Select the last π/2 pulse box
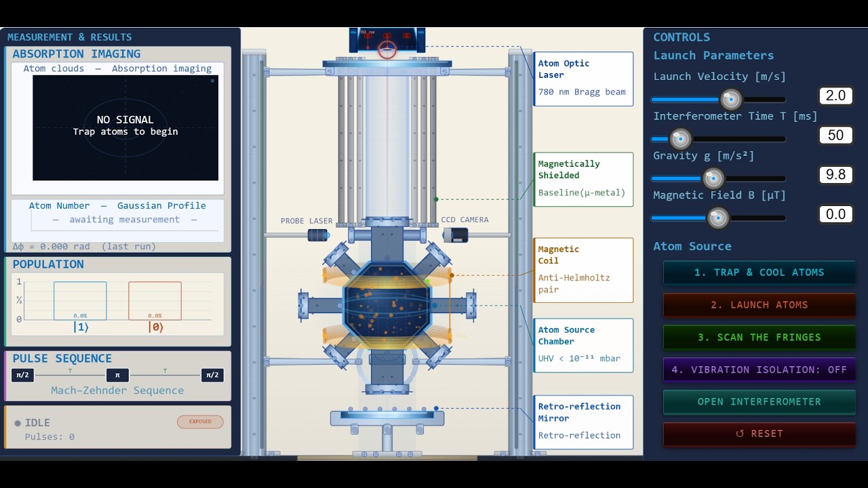Screen dimensions: 868x488 [x=212, y=375]
